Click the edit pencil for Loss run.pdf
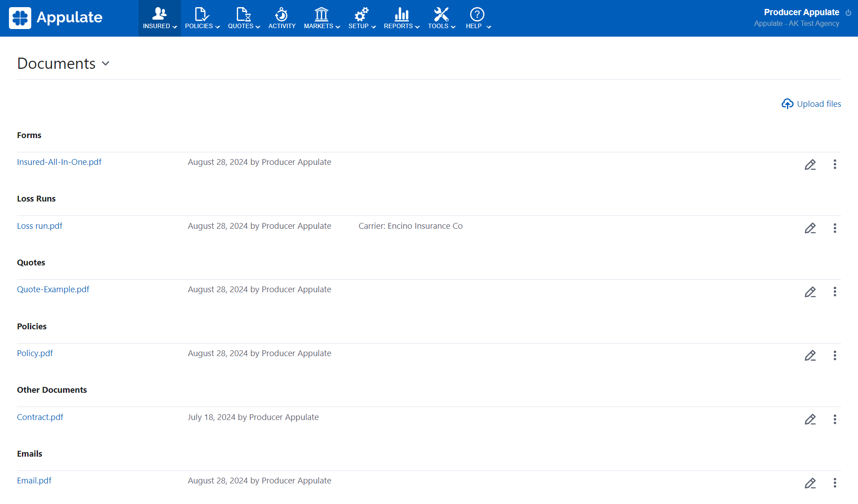The image size is (858, 504). pyautogui.click(x=810, y=228)
